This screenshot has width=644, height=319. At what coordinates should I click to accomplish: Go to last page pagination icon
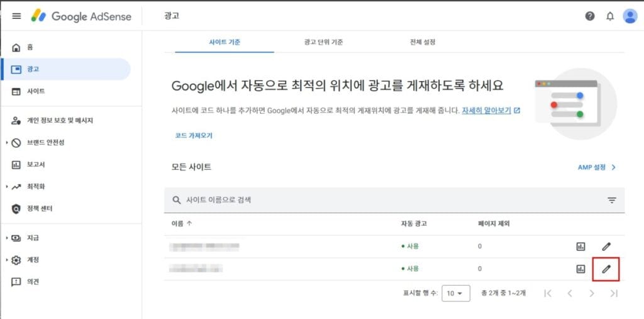[x=614, y=293]
